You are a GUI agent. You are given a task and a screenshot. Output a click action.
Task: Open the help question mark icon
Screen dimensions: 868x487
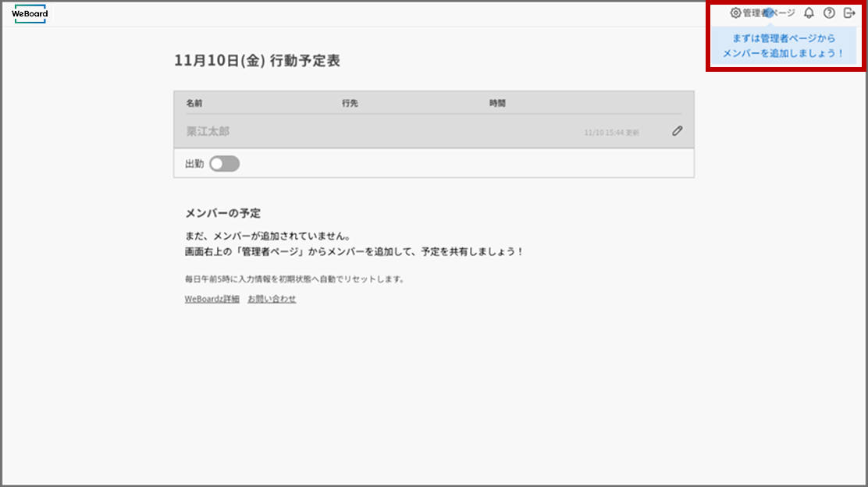tap(828, 13)
